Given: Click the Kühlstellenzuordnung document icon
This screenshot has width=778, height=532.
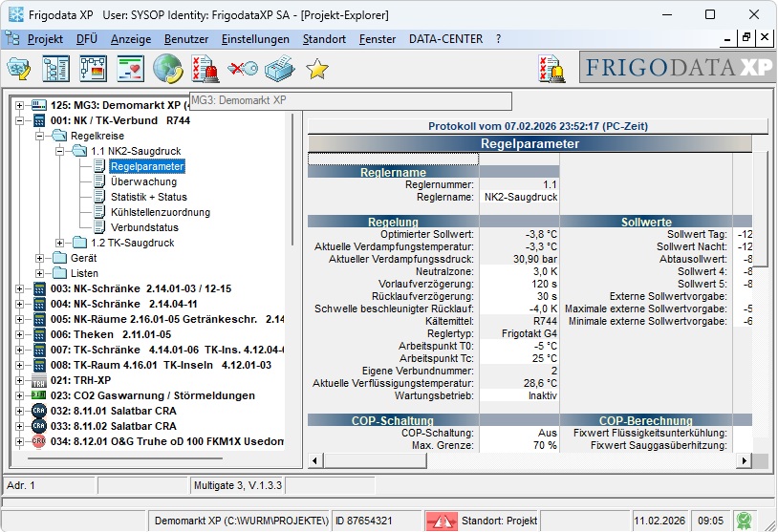Looking at the screenshot, I should pyautogui.click(x=99, y=212).
